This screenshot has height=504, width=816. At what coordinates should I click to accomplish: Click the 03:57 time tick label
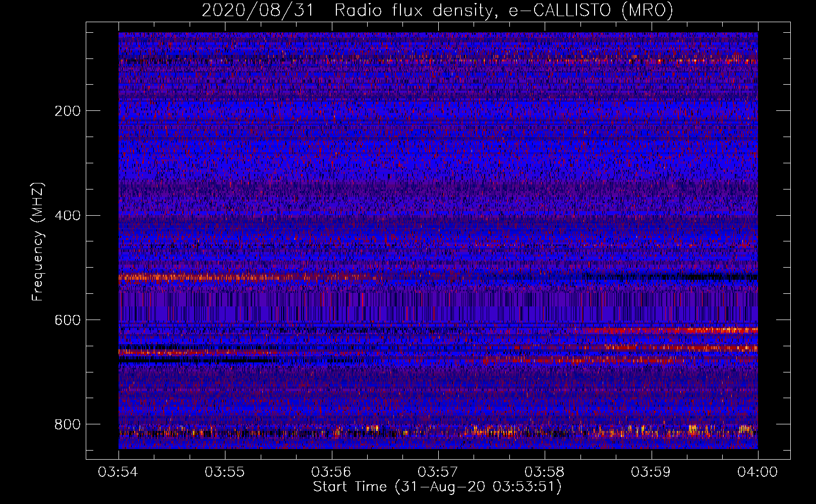click(438, 472)
